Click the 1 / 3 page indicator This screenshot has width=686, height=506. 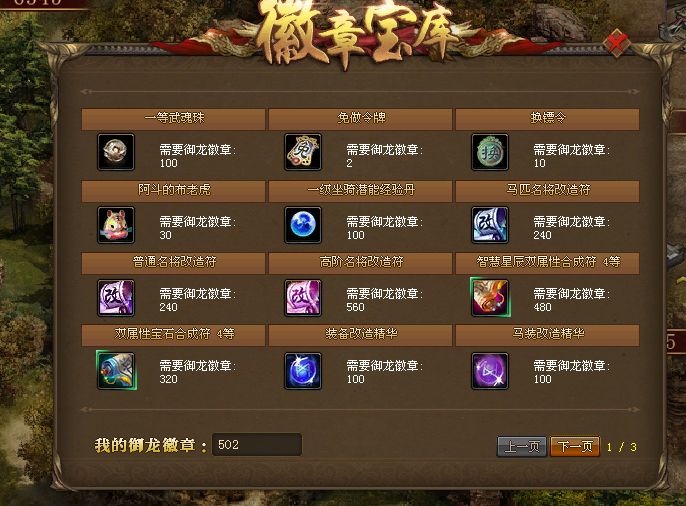pyautogui.click(x=621, y=447)
